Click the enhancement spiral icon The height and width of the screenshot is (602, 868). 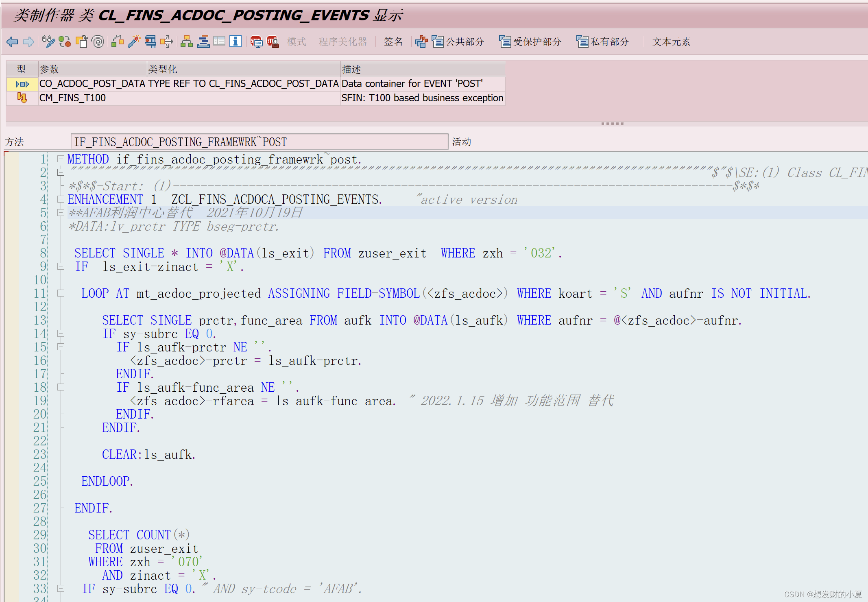coord(98,41)
